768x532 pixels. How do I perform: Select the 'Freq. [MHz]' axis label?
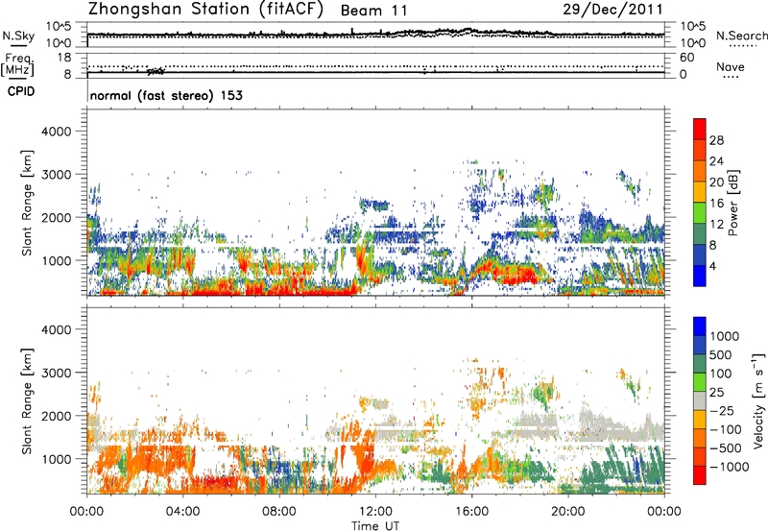point(18,65)
